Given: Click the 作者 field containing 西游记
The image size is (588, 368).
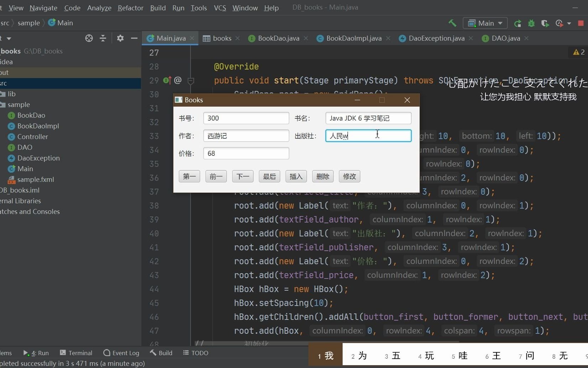Looking at the screenshot, I should click(246, 136).
